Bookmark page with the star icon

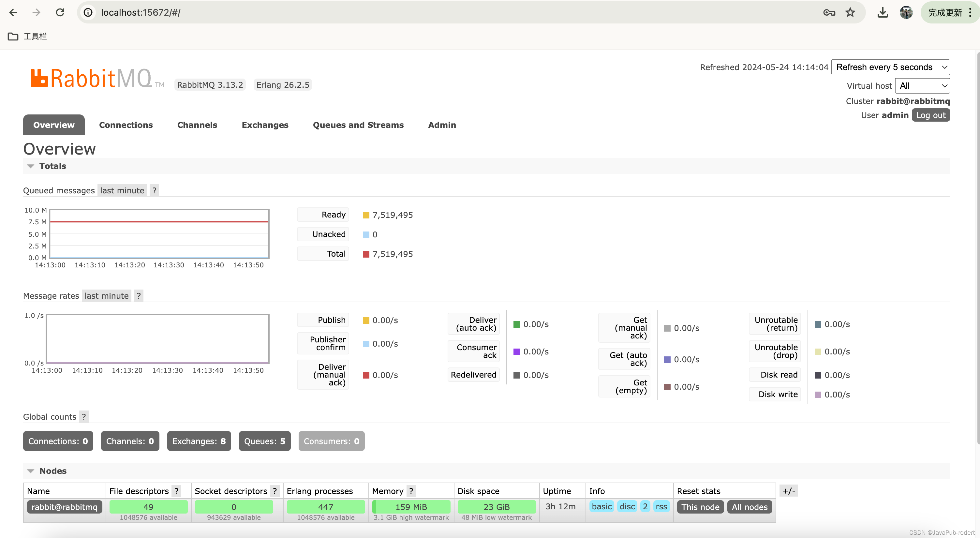click(850, 13)
